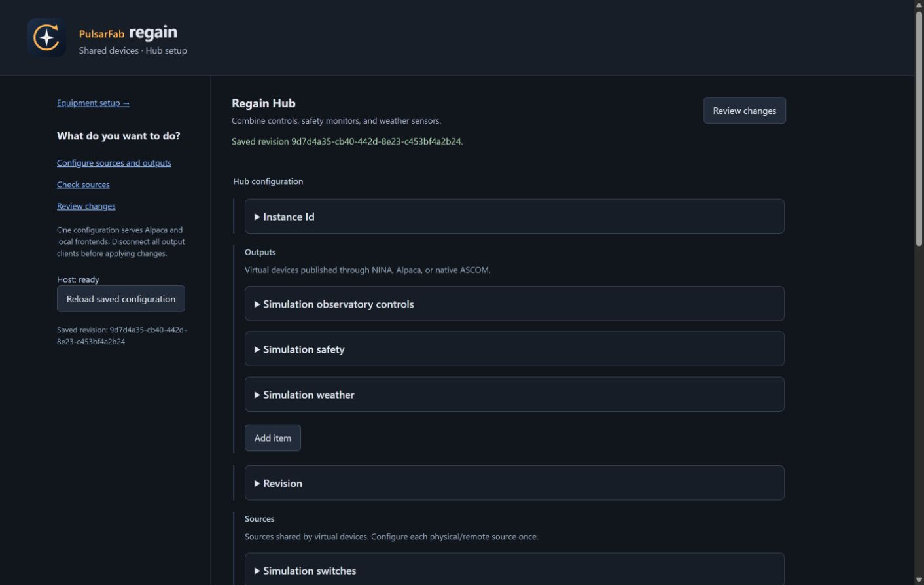The image size is (924, 585).
Task: Click What do you want to do? heading
Action: click(118, 136)
